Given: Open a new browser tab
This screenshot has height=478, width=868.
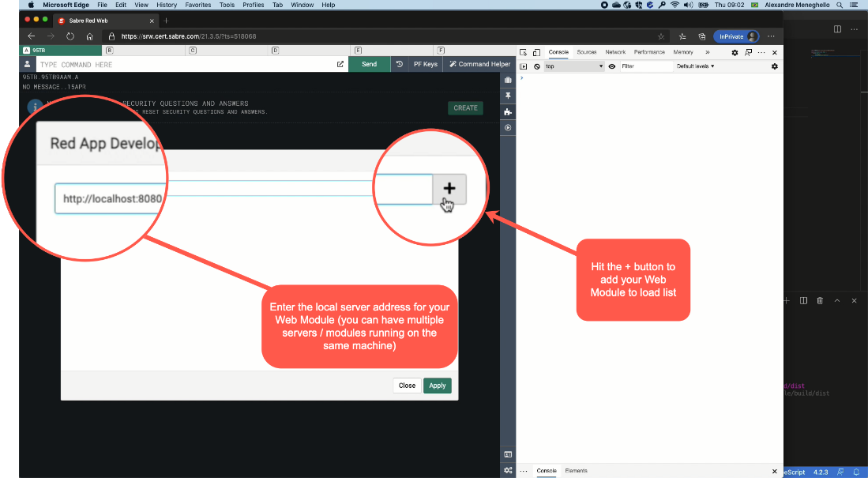Looking at the screenshot, I should [x=166, y=21].
